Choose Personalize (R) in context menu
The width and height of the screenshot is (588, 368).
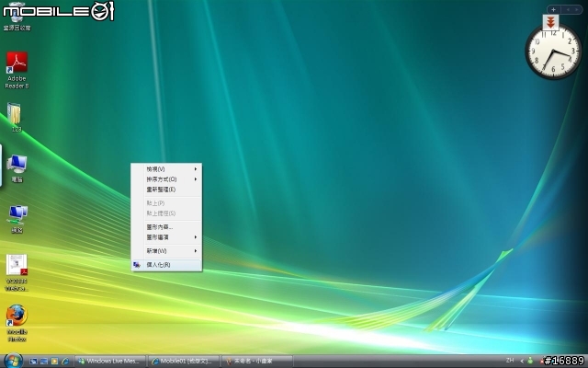coord(166,265)
